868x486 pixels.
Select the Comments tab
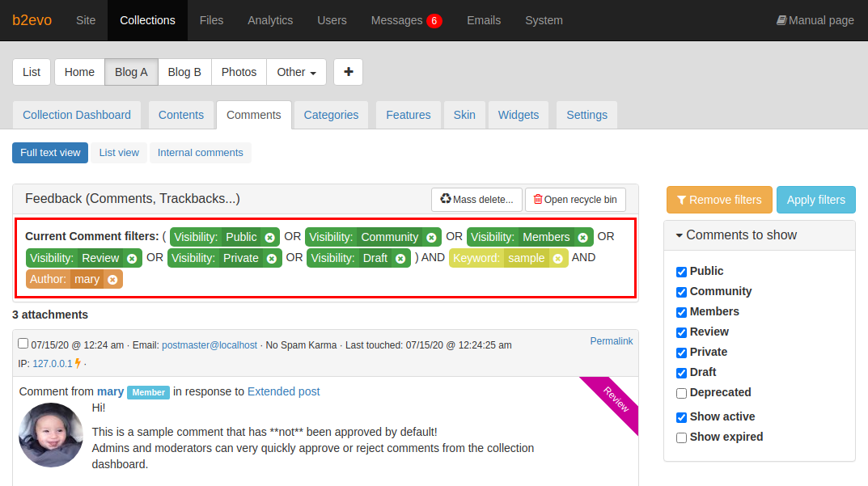coord(253,115)
